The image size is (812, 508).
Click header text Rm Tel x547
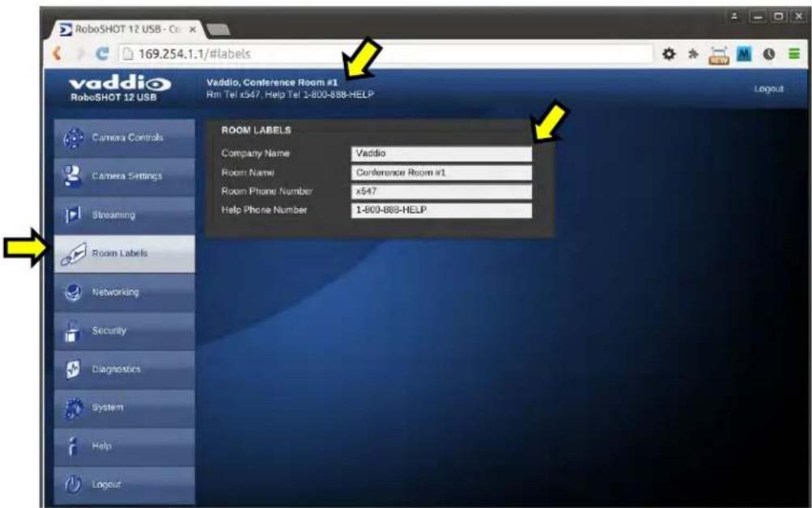233,95
